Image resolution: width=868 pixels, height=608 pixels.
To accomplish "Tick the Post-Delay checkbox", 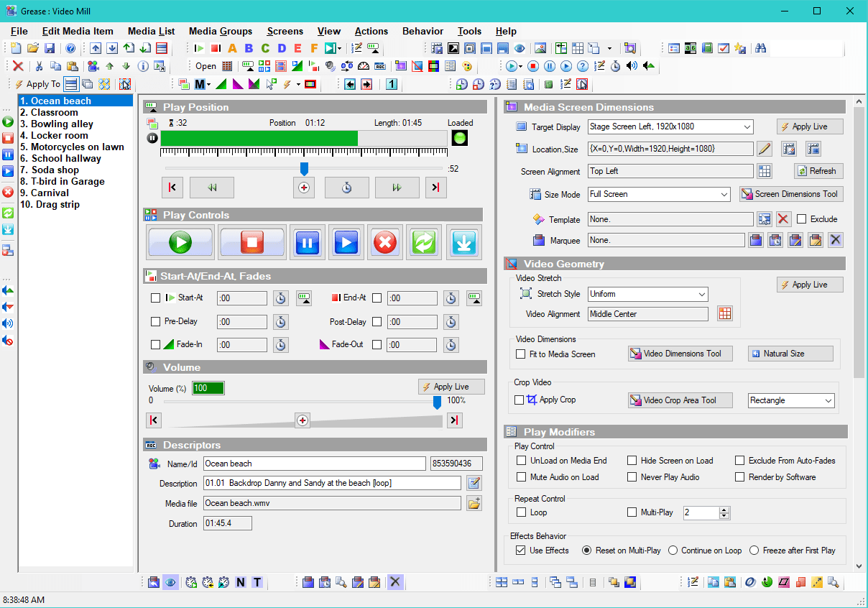I will tap(377, 321).
